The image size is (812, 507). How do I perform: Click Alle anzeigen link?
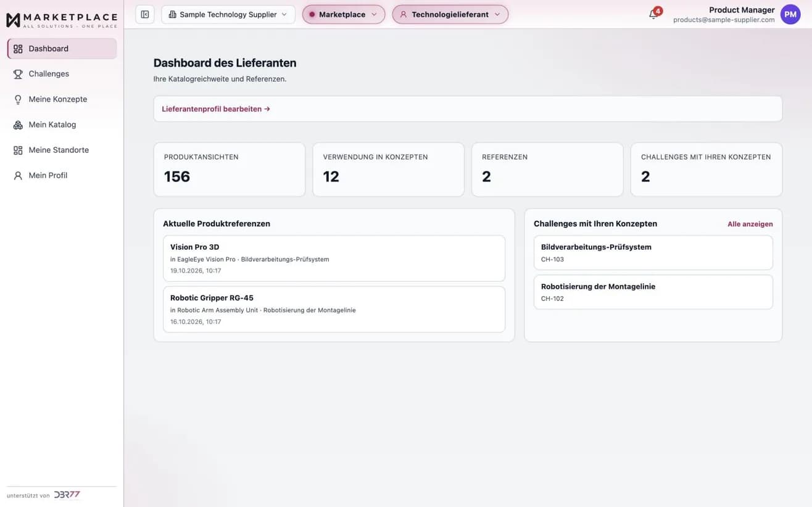(750, 224)
